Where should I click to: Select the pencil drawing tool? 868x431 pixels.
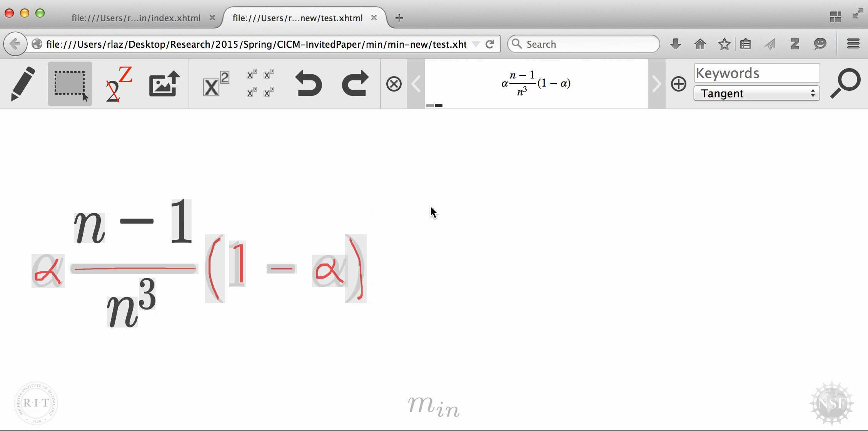point(23,84)
